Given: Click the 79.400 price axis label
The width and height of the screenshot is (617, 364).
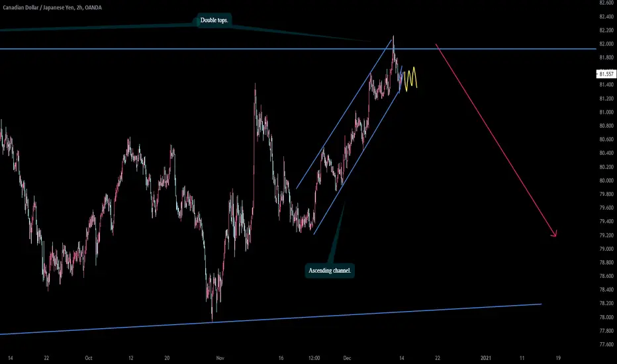Looking at the screenshot, I should 606,222.
